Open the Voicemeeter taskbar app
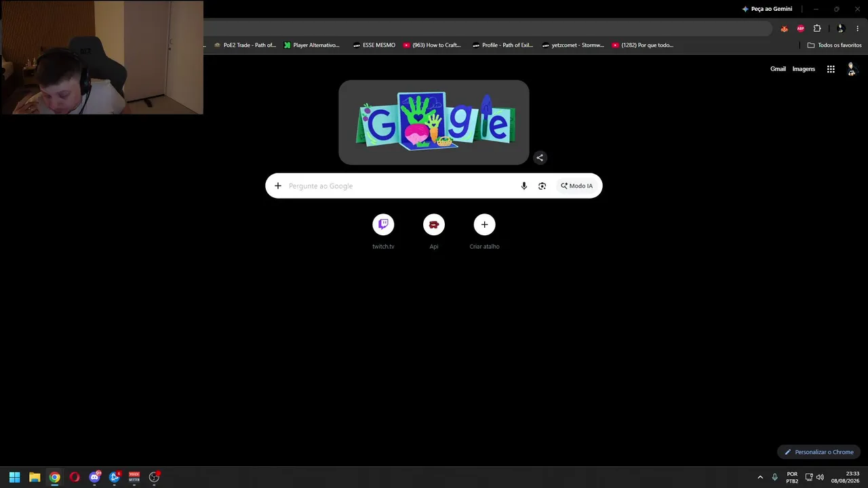 tap(134, 477)
